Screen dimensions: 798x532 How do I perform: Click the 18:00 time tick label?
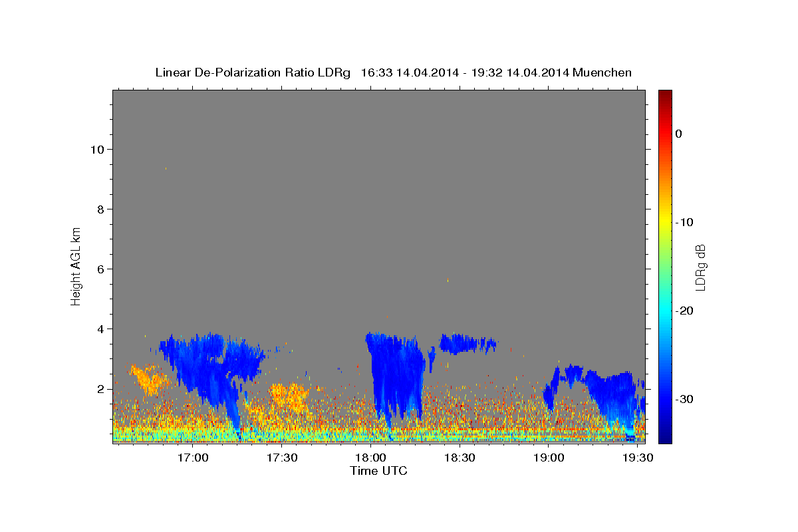click(370, 458)
